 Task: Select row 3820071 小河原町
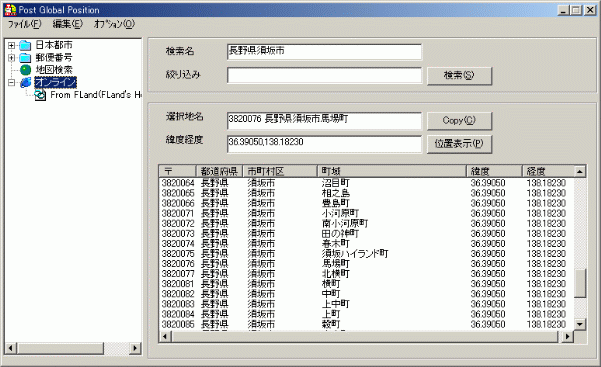(x=366, y=213)
